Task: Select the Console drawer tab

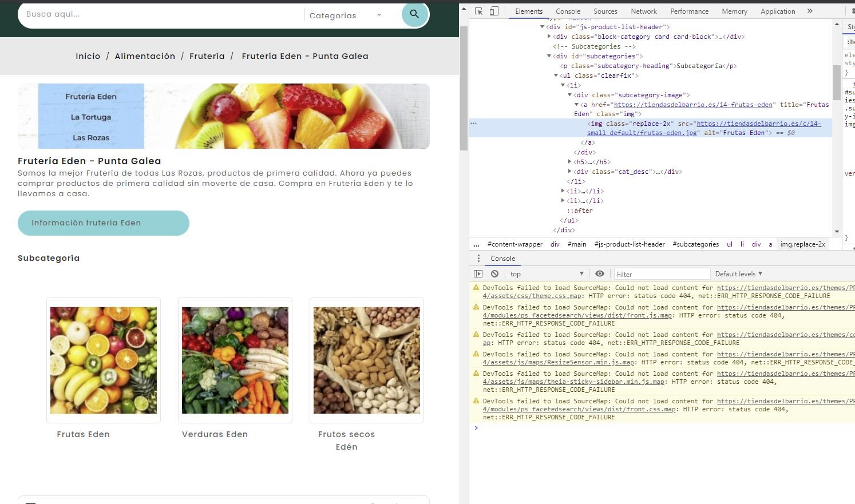Action: (502, 259)
